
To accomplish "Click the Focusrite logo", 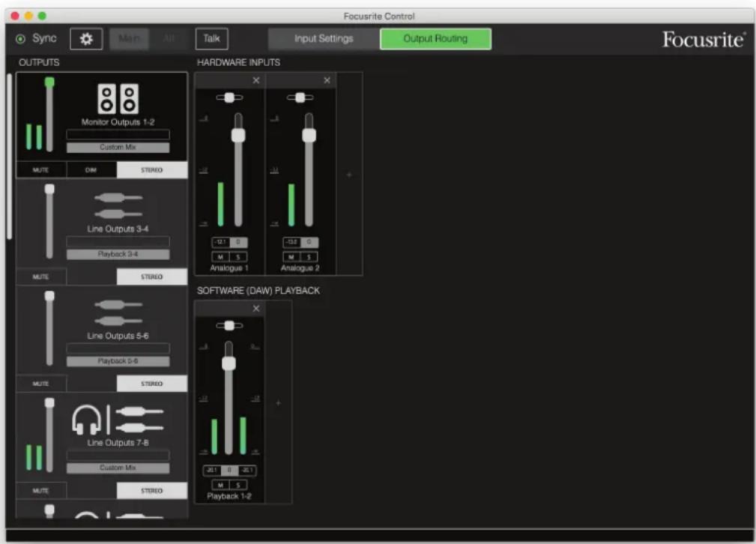I will click(x=704, y=40).
